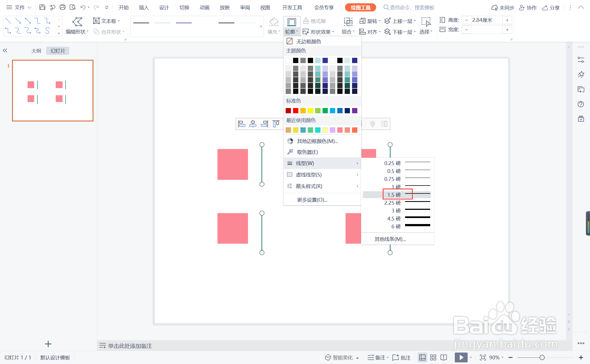Switch to slide sorter grid view

click(433, 357)
